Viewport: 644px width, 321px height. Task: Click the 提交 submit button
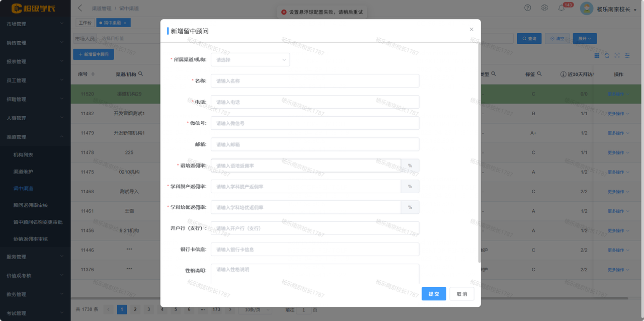pyautogui.click(x=434, y=294)
